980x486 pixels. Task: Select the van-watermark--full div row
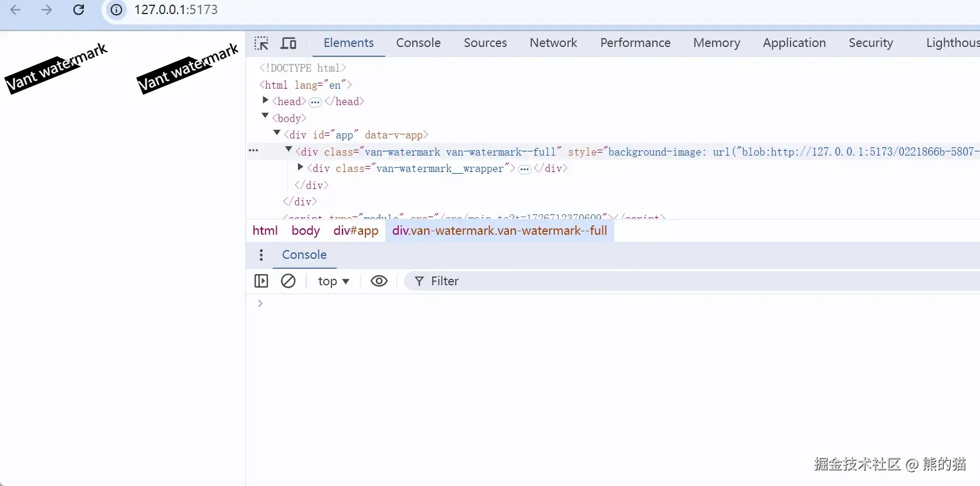(613, 151)
